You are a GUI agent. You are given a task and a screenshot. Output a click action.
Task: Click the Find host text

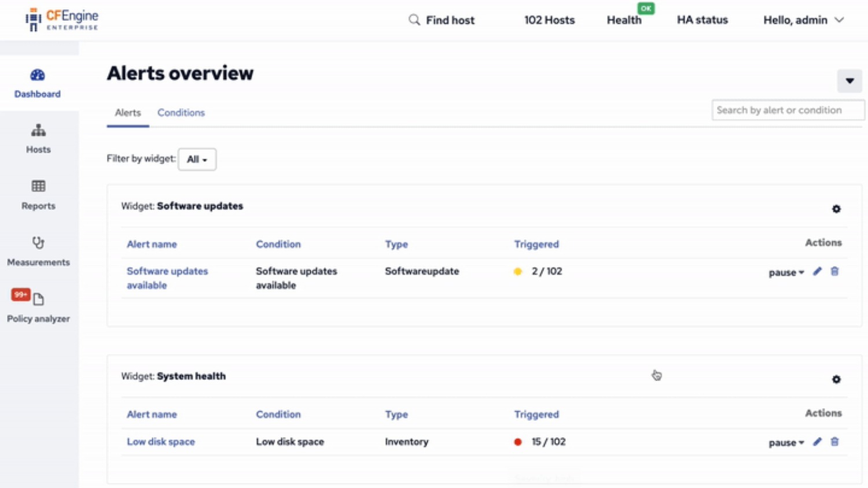(450, 20)
